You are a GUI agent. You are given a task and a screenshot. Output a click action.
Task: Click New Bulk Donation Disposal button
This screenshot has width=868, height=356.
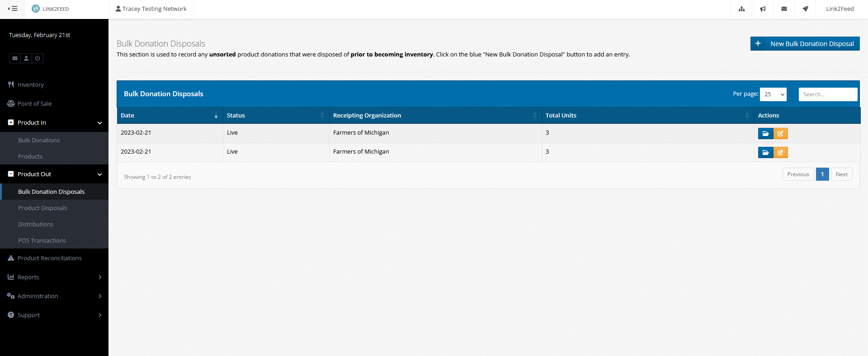(805, 44)
